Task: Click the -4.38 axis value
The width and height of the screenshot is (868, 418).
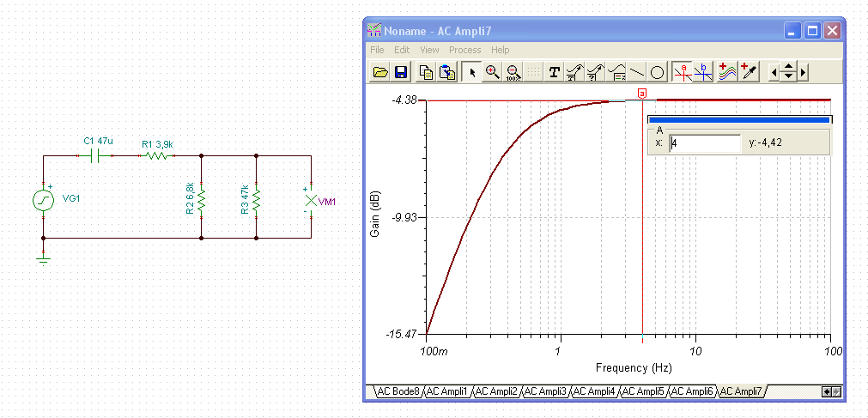Action: coord(405,100)
